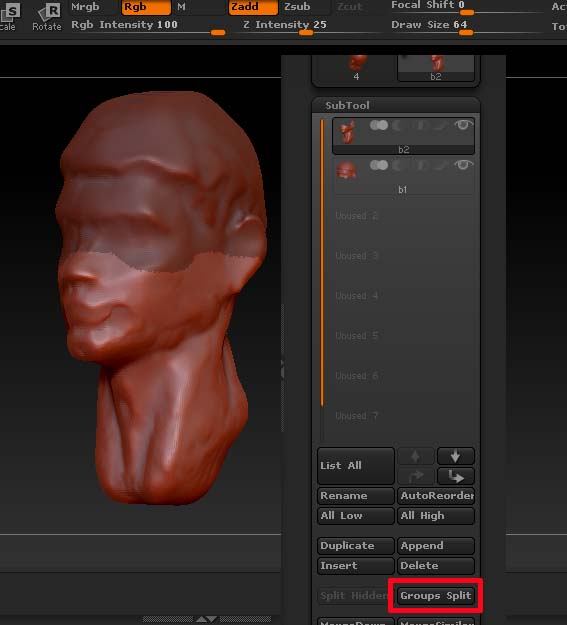Select the Unused 5 subtool slot
Image resolution: width=567 pixels, height=625 pixels.
(x=404, y=336)
